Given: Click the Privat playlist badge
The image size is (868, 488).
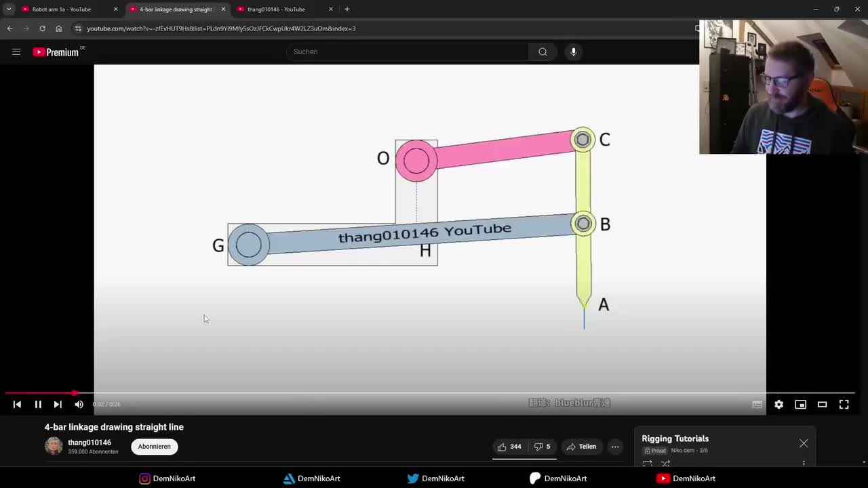Looking at the screenshot, I should pyautogui.click(x=655, y=451).
